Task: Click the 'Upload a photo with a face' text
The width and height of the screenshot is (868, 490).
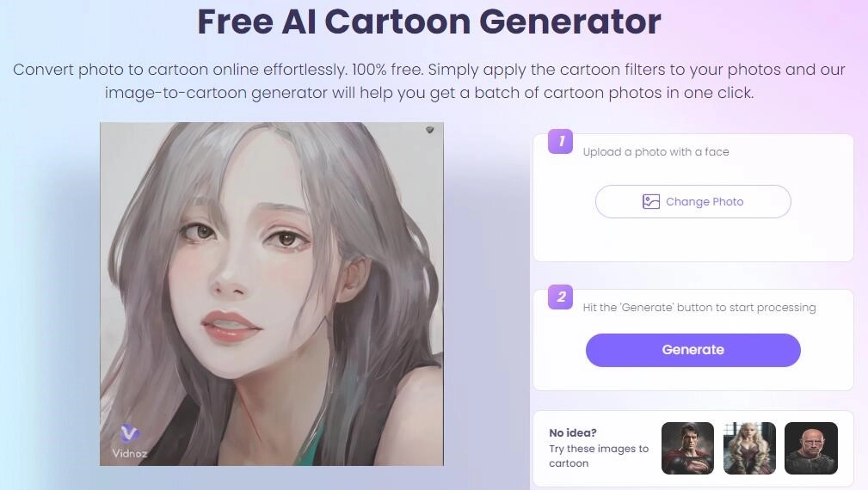Action: pyautogui.click(x=656, y=151)
